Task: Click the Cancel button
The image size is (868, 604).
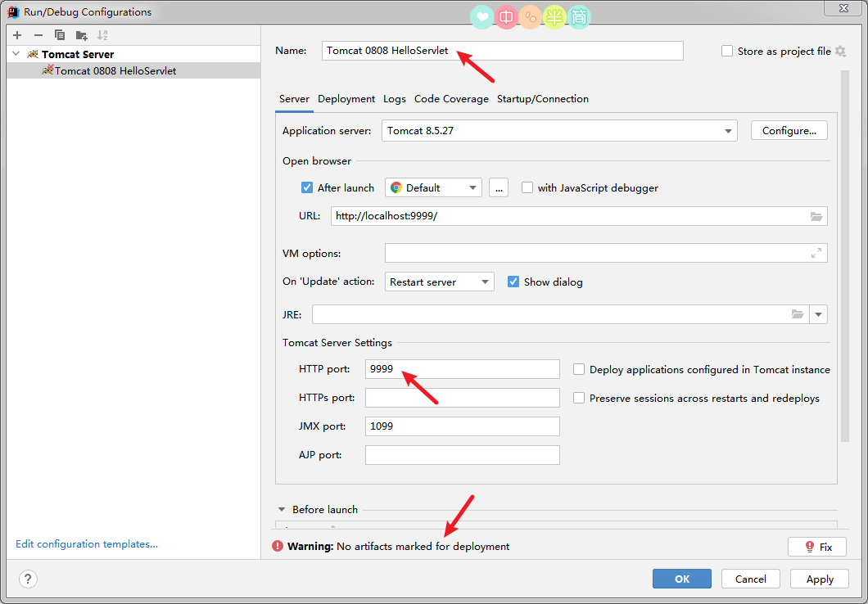Action: (x=751, y=579)
